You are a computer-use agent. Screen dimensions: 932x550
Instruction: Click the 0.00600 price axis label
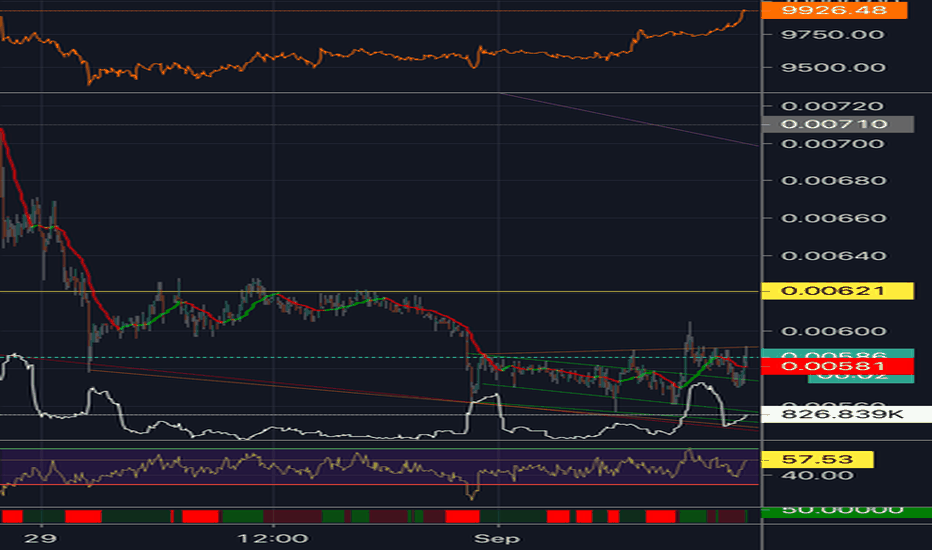[833, 331]
